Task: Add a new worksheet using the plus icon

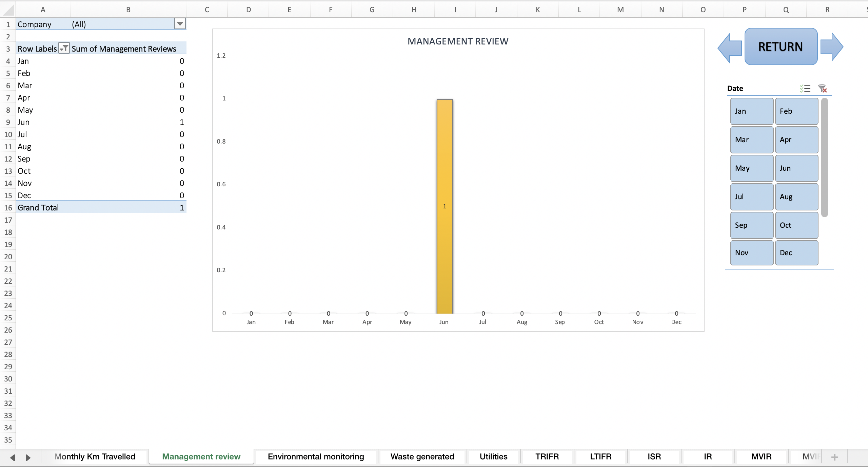Action: coord(835,457)
